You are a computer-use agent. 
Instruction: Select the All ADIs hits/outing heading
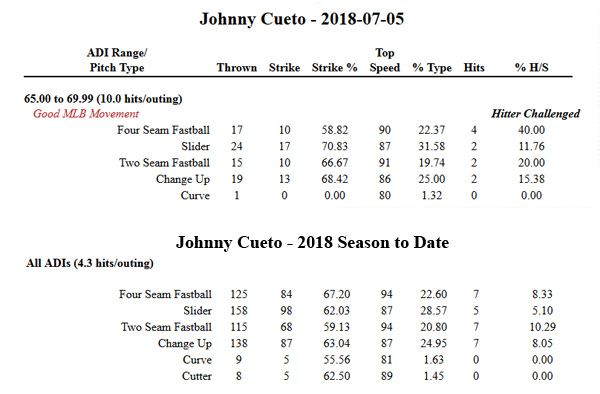(90, 263)
